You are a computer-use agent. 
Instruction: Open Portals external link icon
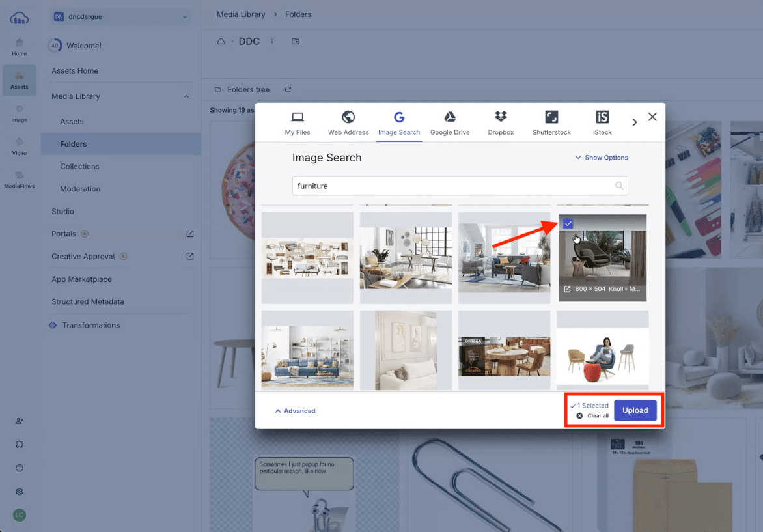[x=190, y=234]
